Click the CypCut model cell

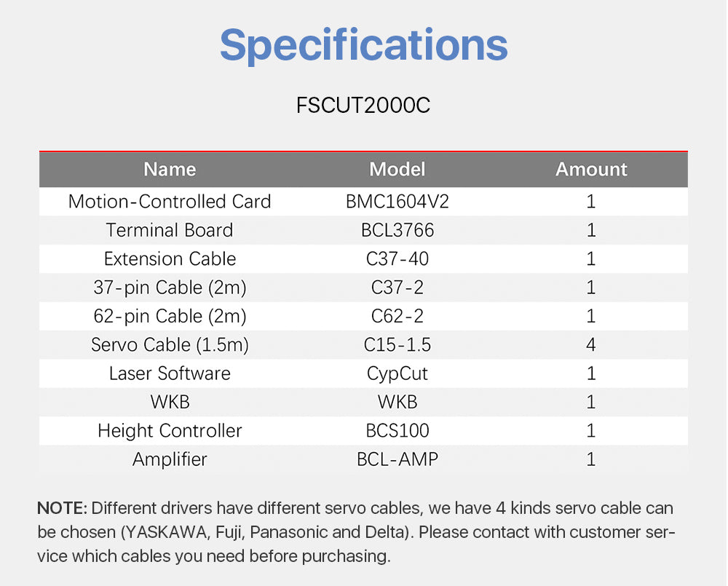click(397, 373)
